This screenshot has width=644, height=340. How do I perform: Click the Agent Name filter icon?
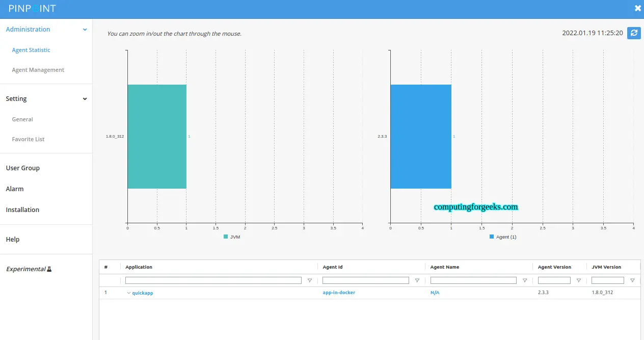tap(525, 280)
